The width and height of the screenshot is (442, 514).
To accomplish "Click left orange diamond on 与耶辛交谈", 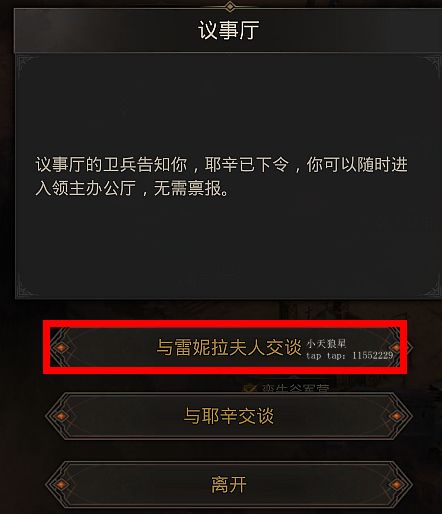I will click(x=61, y=416).
